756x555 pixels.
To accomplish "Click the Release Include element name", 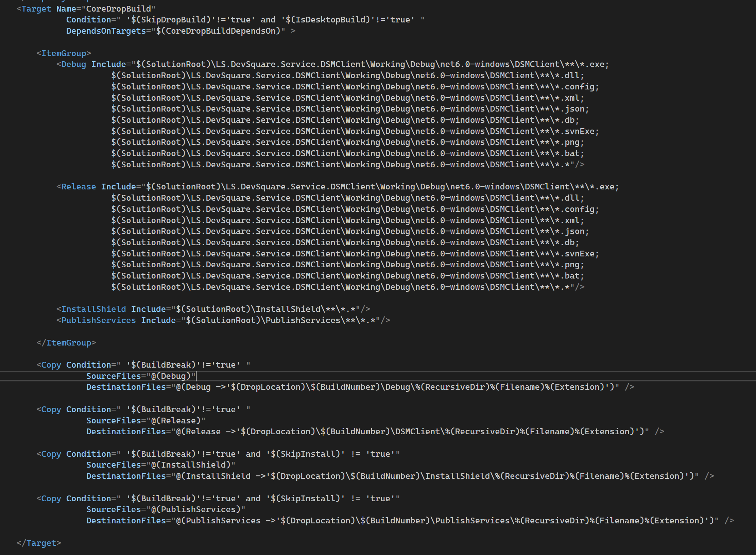I will (79, 187).
